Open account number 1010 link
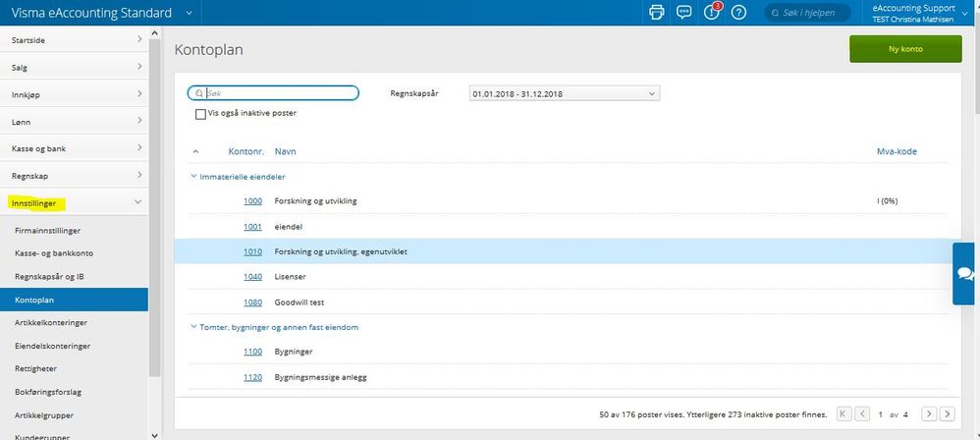Viewport: 980px width, 440px height. pos(252,251)
